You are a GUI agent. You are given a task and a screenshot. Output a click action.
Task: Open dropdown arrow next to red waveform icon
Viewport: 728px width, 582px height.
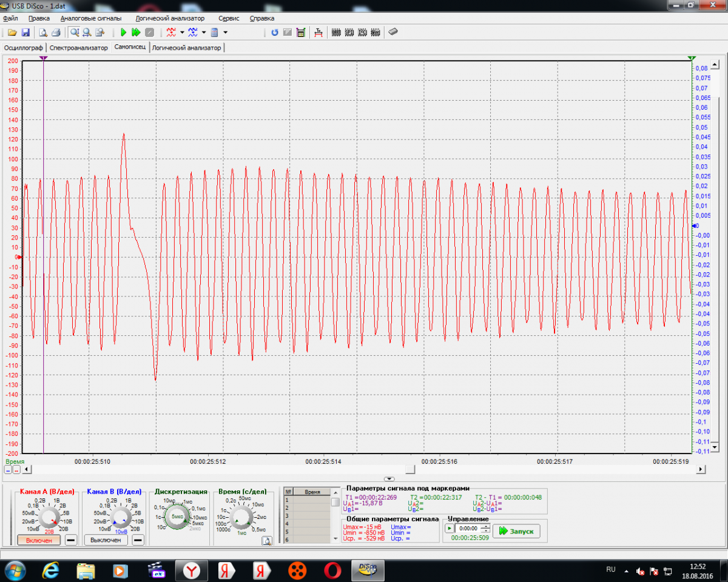pyautogui.click(x=182, y=32)
